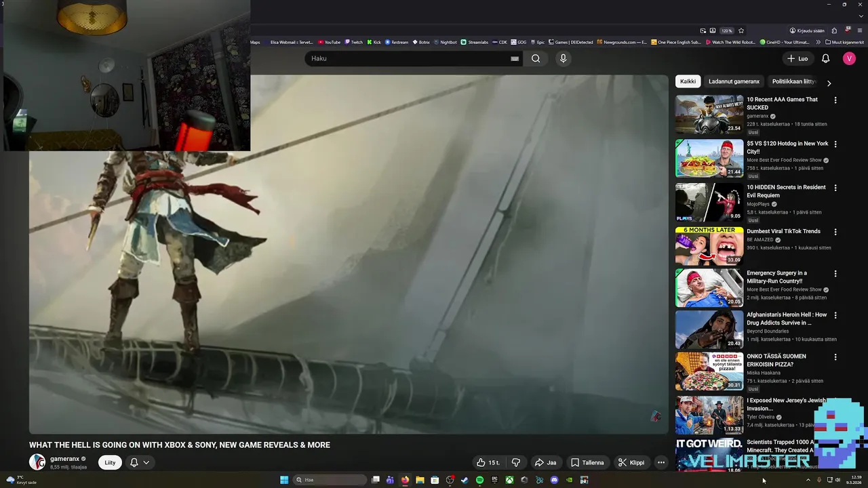Open 'Muut kirjanmerkit' bookmarks folder
This screenshot has height=488, width=868.
click(x=844, y=42)
